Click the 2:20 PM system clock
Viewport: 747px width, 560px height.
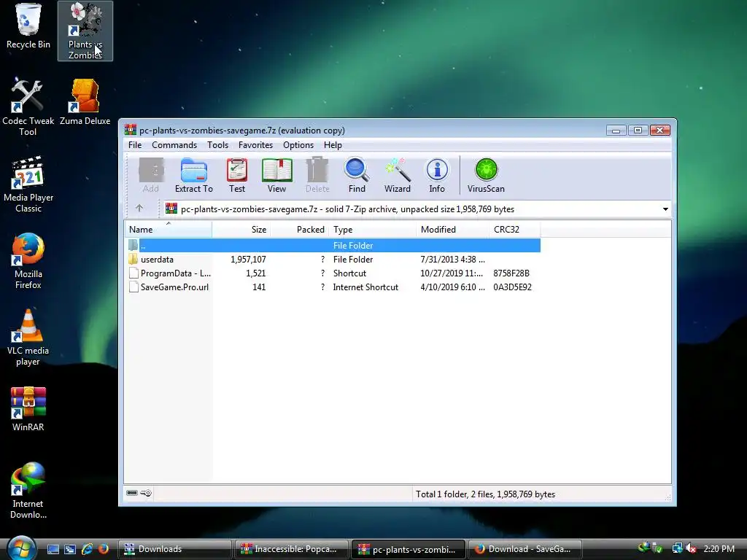click(719, 549)
